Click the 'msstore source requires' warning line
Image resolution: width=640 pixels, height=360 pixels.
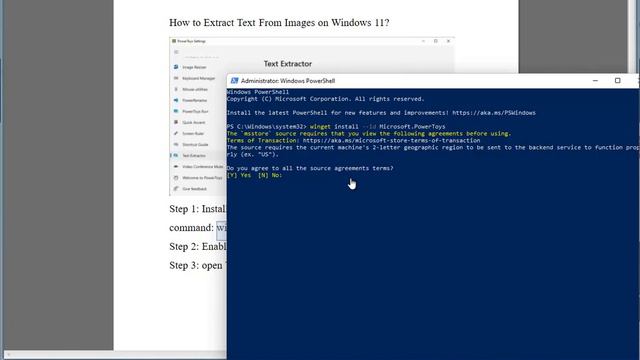coord(369,133)
